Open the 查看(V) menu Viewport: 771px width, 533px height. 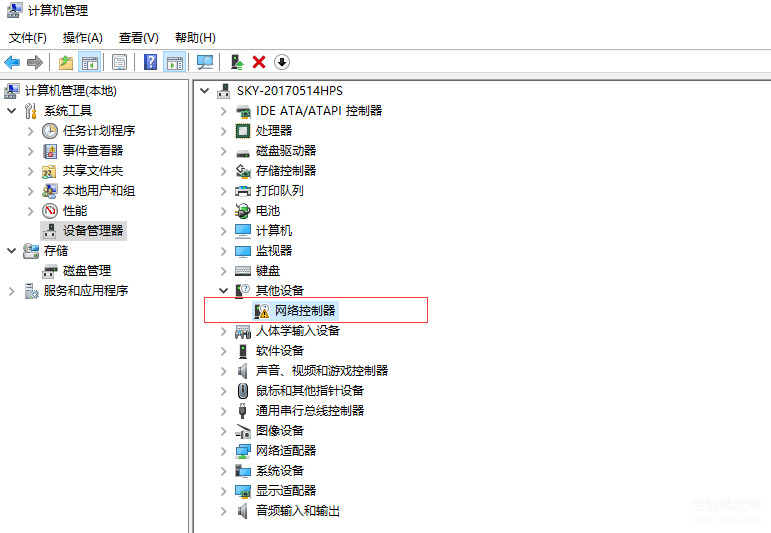pos(139,38)
